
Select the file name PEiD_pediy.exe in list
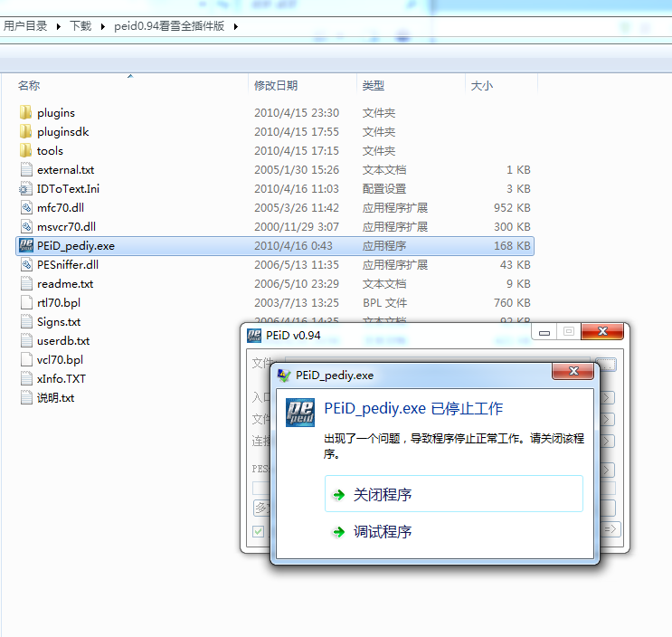pos(76,245)
